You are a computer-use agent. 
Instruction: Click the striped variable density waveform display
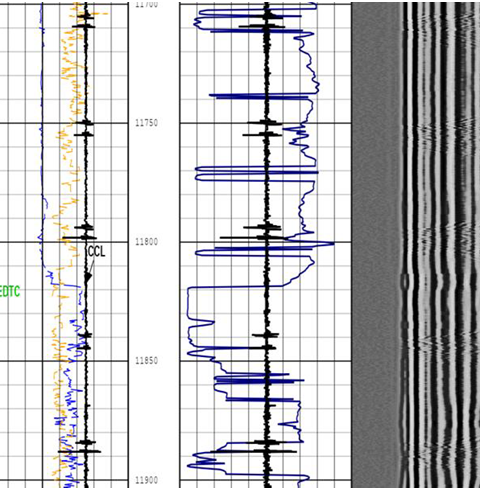tap(440, 245)
